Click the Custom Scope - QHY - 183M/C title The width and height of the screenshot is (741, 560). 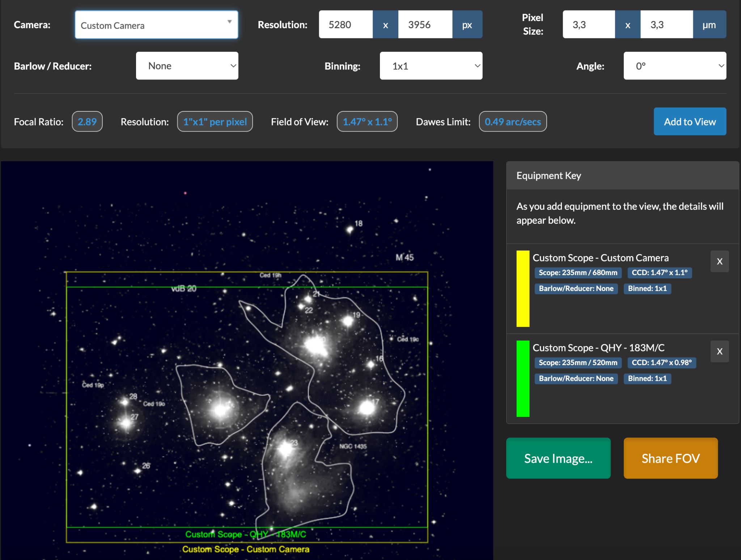[598, 348]
